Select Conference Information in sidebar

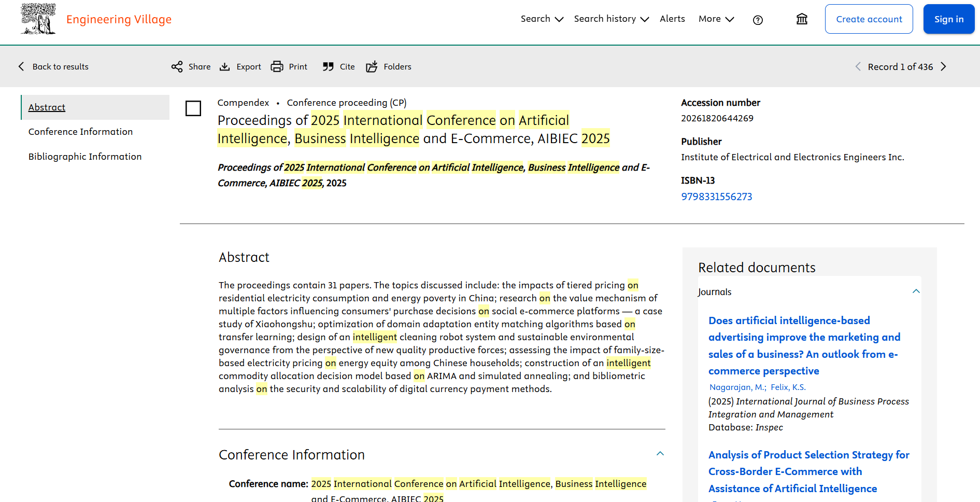(x=81, y=132)
